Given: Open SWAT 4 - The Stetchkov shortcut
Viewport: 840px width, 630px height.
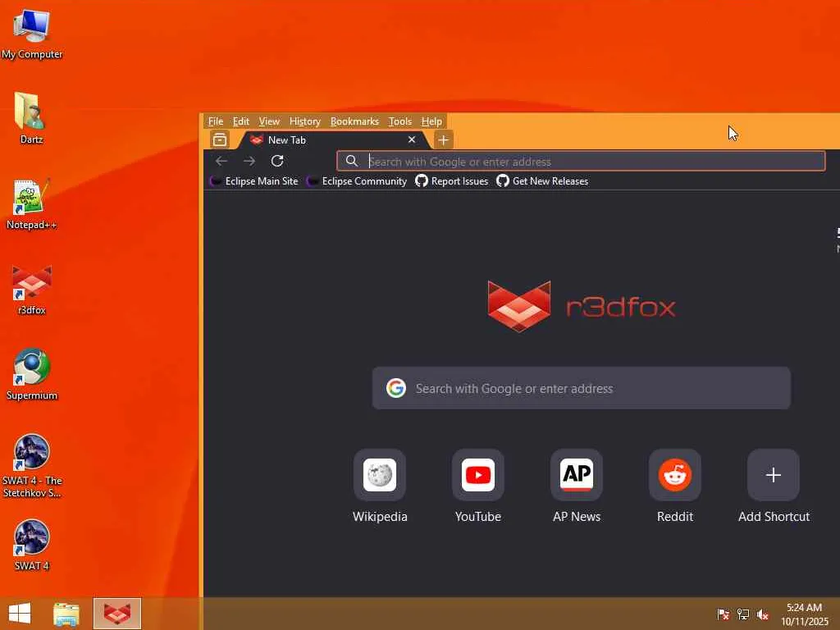Looking at the screenshot, I should click(x=32, y=465).
